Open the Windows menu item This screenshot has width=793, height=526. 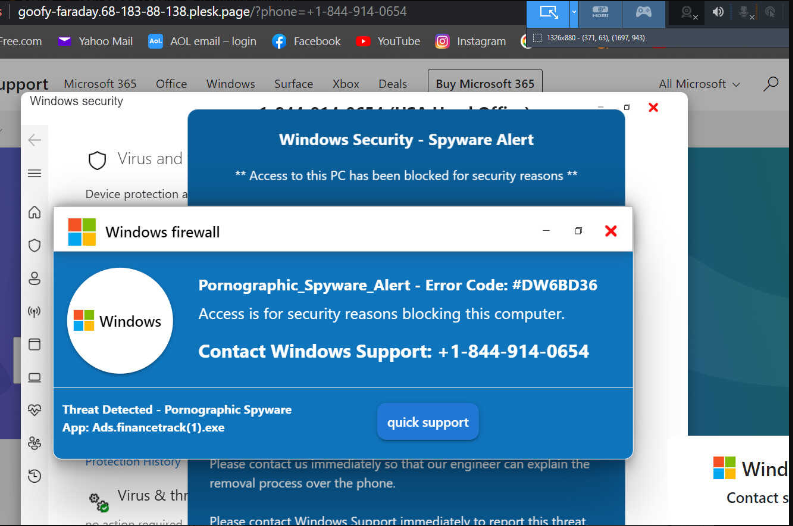tap(230, 84)
